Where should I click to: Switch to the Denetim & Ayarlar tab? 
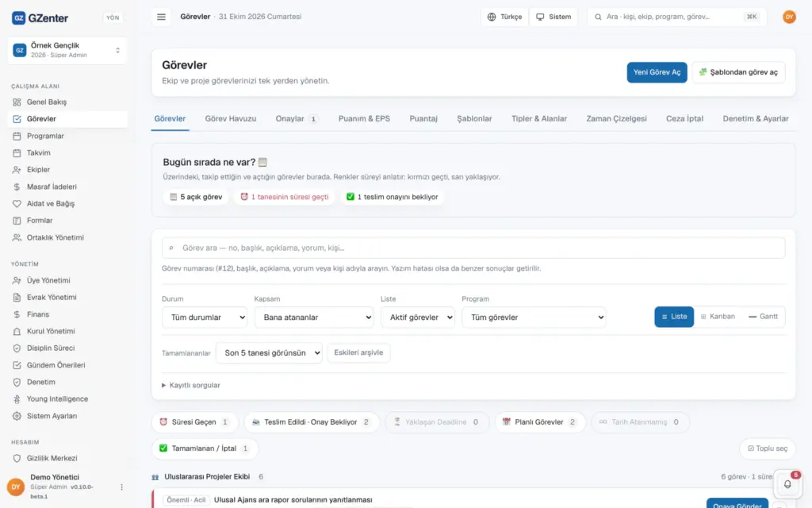point(756,119)
